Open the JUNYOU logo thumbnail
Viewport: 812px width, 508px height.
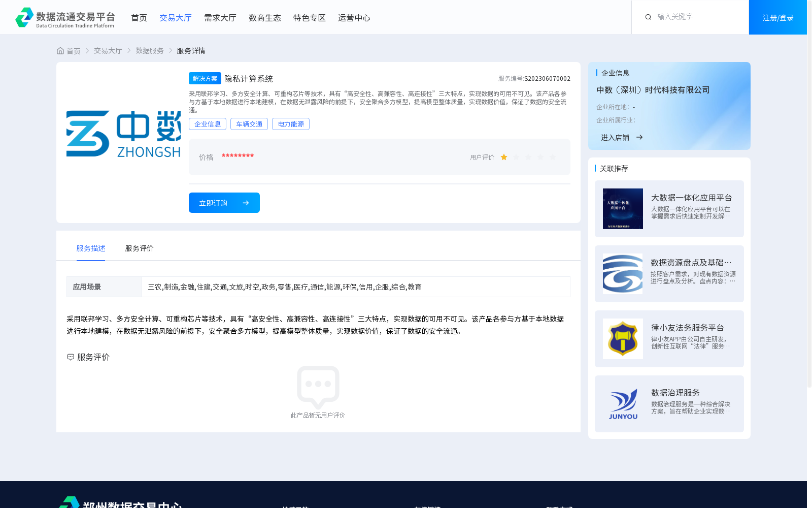[x=623, y=404]
